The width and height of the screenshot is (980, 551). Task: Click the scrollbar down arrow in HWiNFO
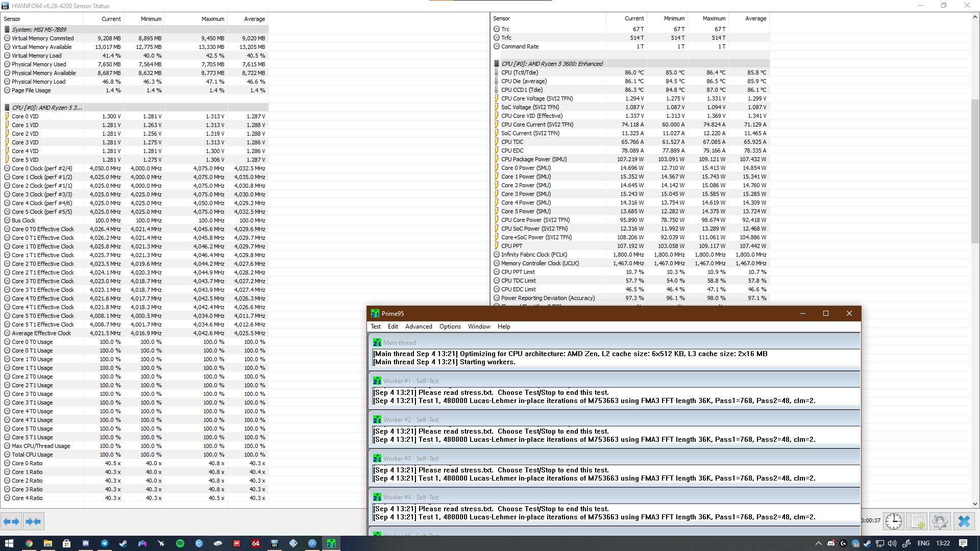tap(975, 504)
